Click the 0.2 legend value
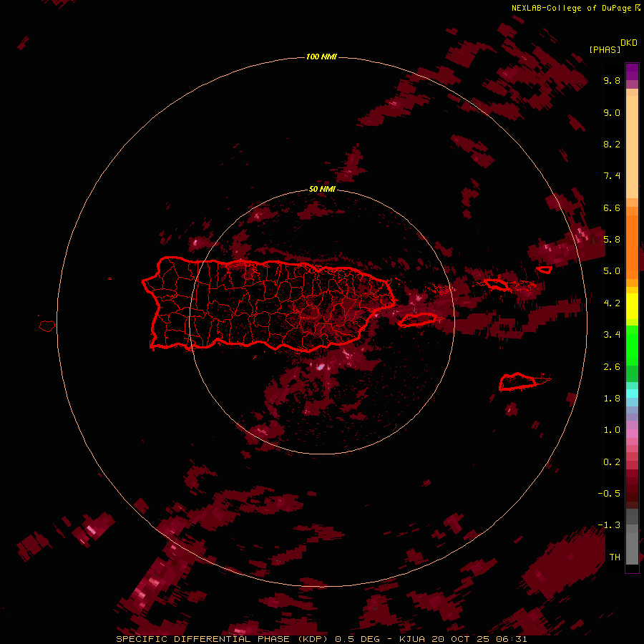 click(x=612, y=462)
